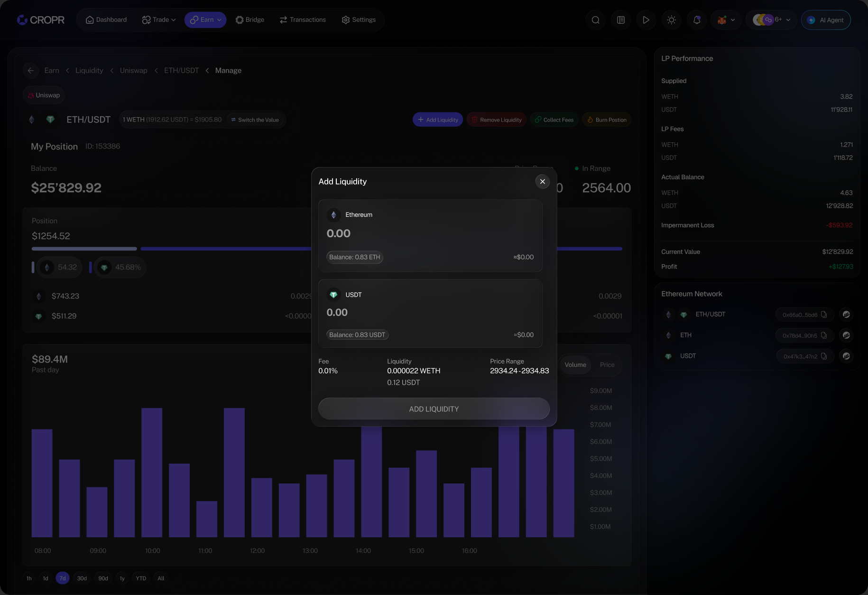
Task: Click the Switch the Value toggle
Action: pos(255,120)
